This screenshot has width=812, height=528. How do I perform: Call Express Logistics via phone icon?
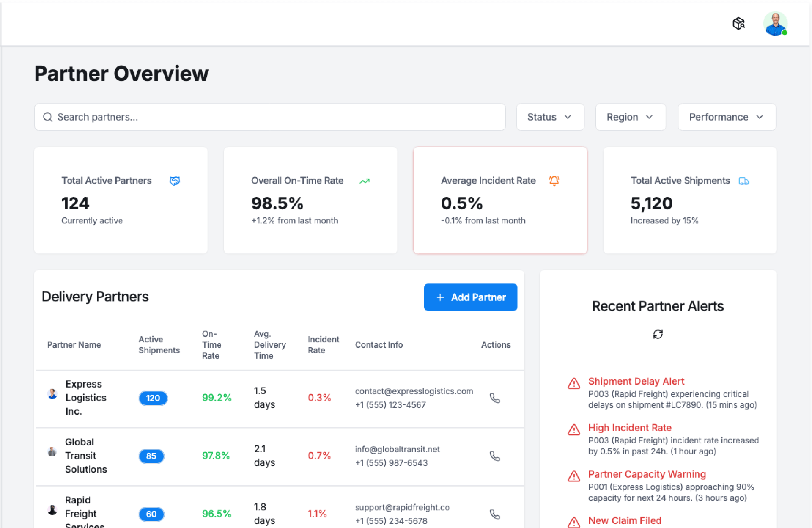495,398
